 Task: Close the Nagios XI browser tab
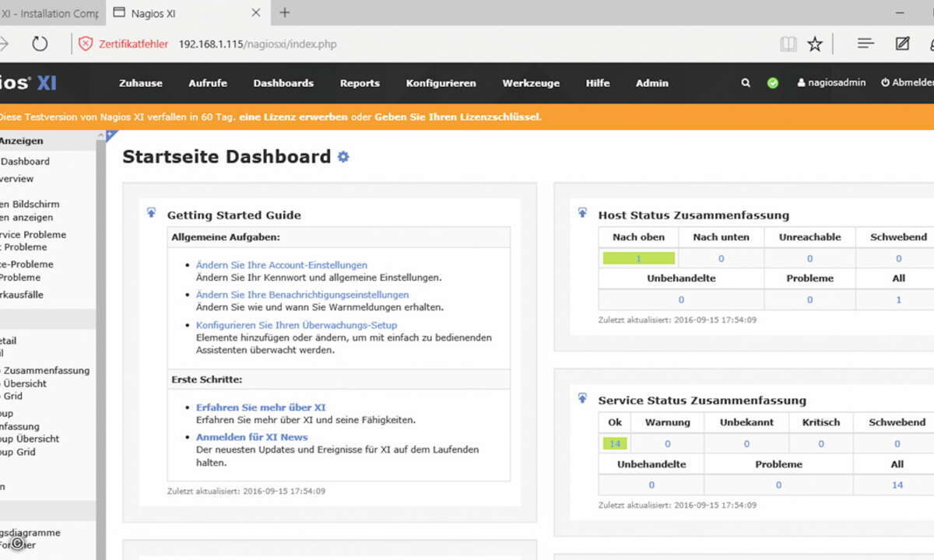tap(256, 13)
